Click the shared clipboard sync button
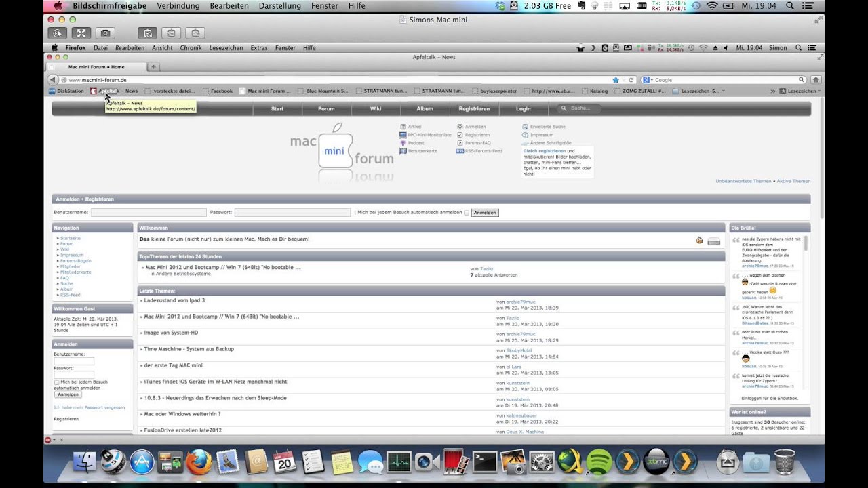This screenshot has height=488, width=868. 148,33
